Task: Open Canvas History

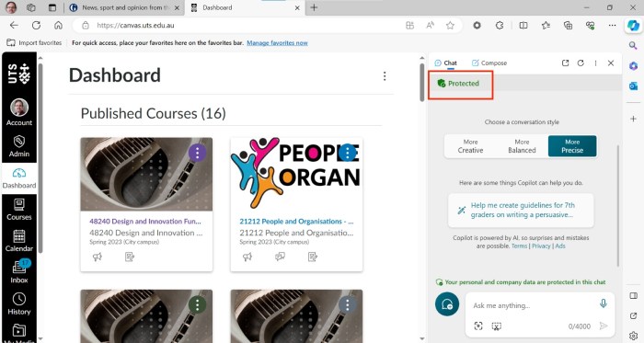Action: (x=19, y=303)
